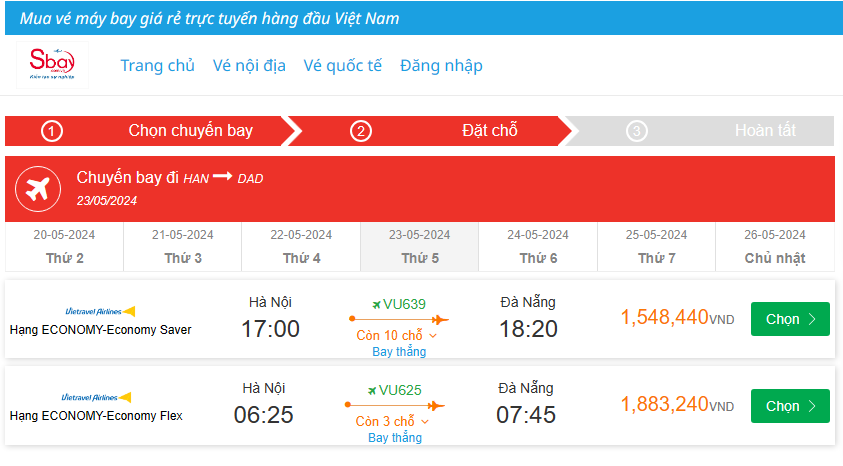Switch to date 22-05-2024 Thứ 4
The width and height of the screenshot is (843, 466).
pos(301,246)
